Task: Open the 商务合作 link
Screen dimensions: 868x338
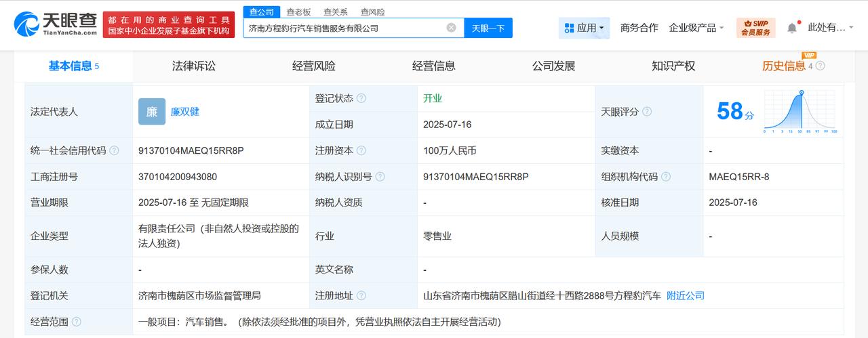Action: coord(639,28)
